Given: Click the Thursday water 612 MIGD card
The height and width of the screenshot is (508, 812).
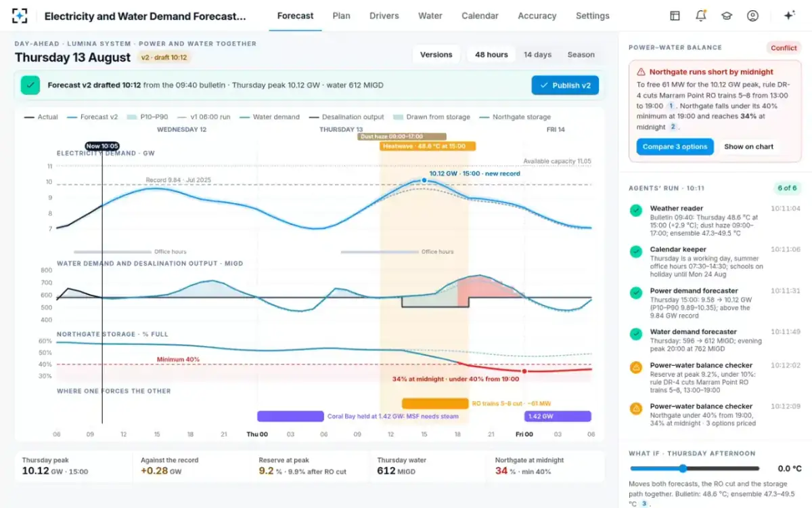Looking at the screenshot, I should tap(429, 465).
